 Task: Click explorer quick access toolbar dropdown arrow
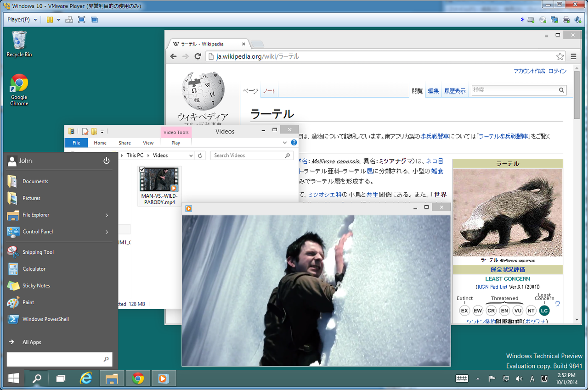coord(102,132)
